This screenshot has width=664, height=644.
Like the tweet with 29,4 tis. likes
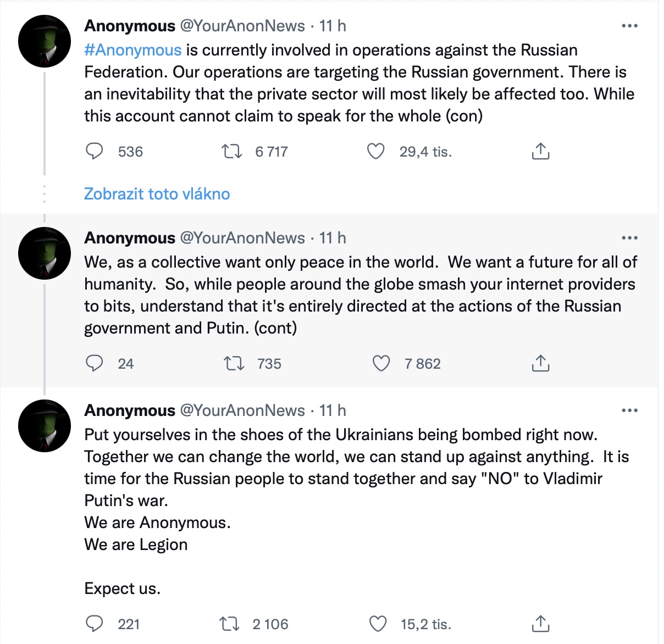(x=376, y=151)
